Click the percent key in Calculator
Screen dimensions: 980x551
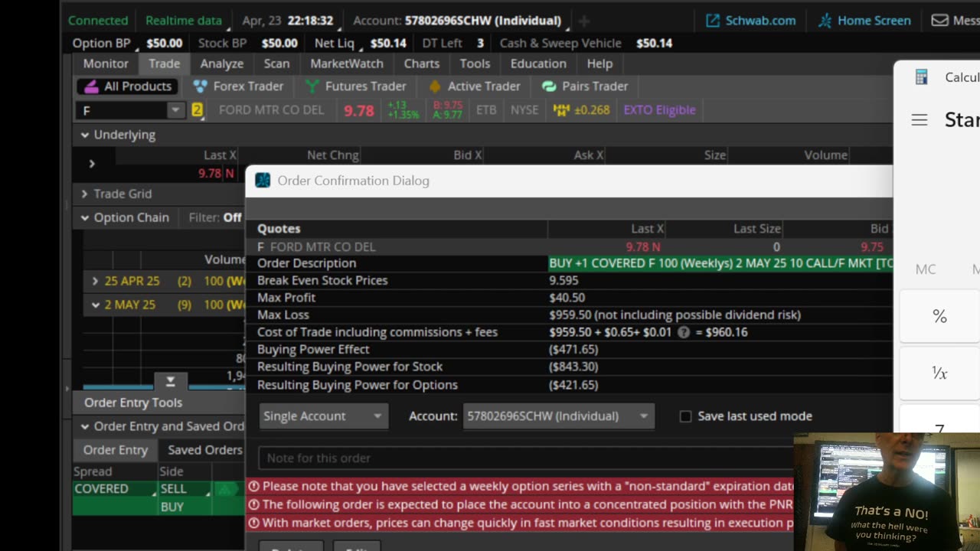coord(939,317)
